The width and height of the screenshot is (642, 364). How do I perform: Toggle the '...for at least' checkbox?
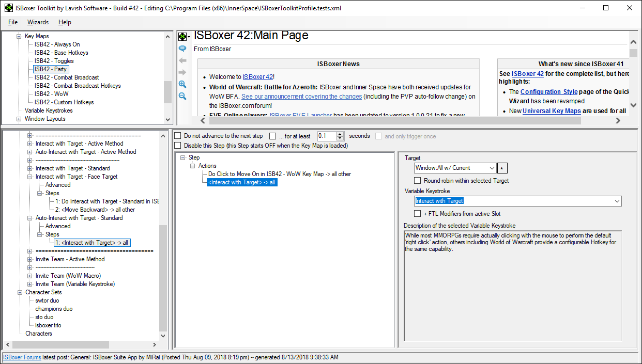(273, 136)
